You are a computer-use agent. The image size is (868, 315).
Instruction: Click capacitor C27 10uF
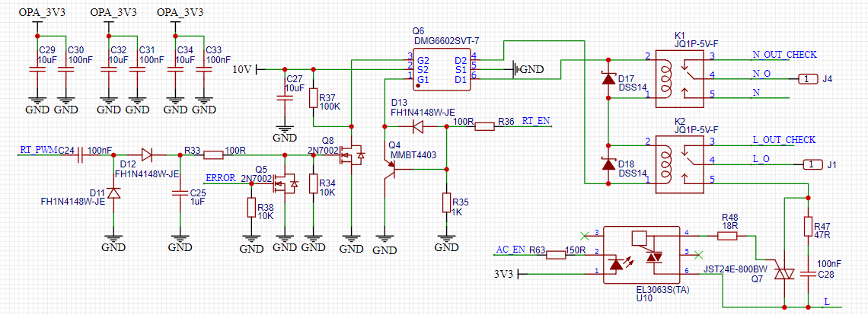285,97
